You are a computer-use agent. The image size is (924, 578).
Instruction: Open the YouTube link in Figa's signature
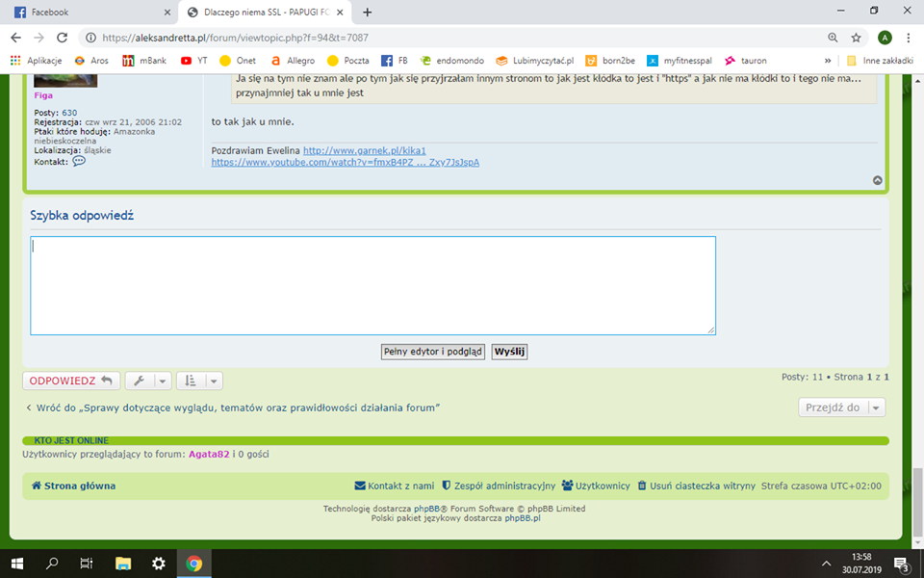click(345, 162)
